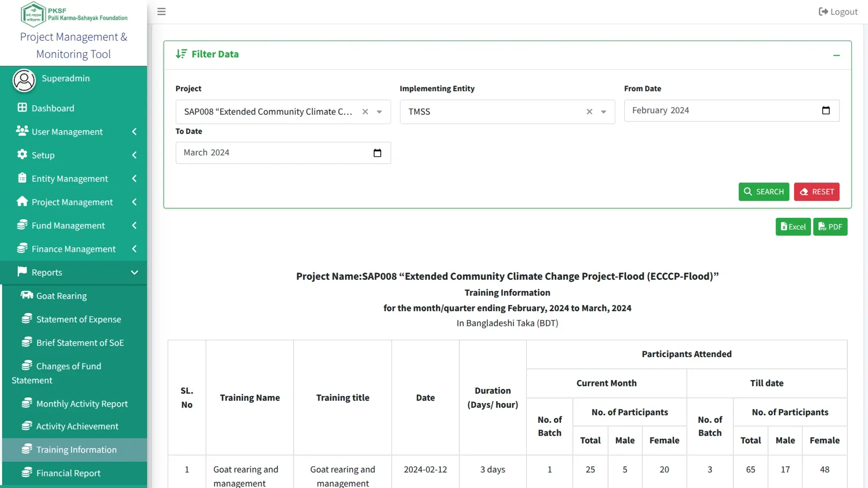Viewport: 868px width, 488px height.
Task: Toggle the hamburger sidebar menu icon
Action: (161, 12)
